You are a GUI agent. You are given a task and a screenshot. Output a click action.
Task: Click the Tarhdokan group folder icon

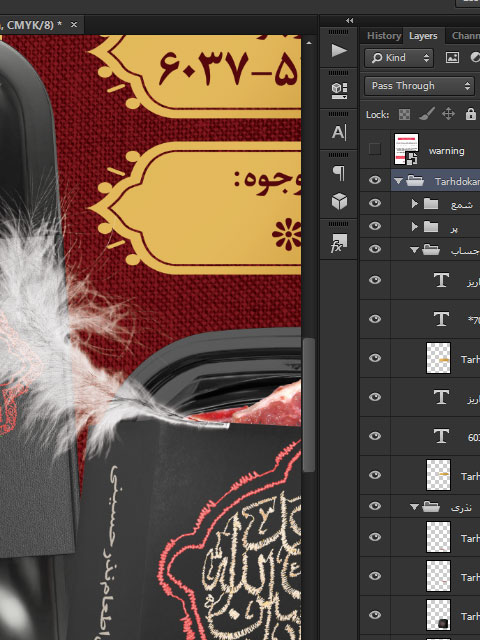pos(415,180)
